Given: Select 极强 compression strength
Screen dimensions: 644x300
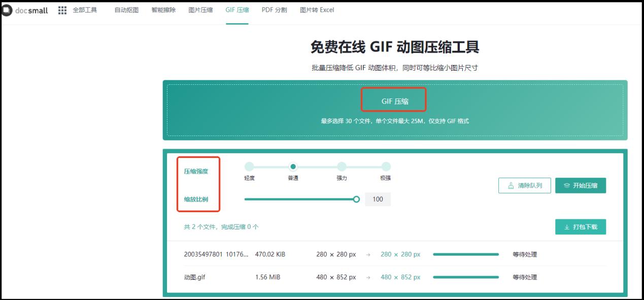Looking at the screenshot, I should coord(386,165).
